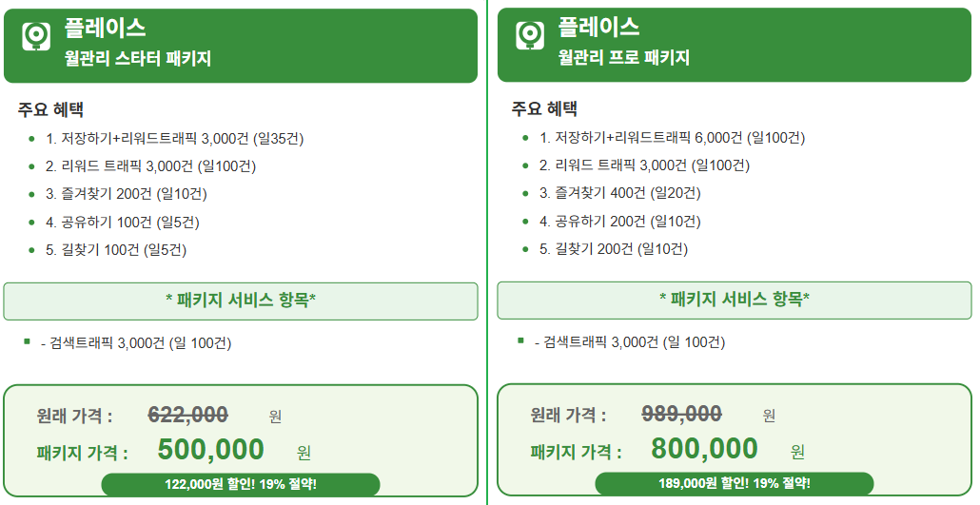
Task: Click the Starter card 주요 혜택 heading
Action: click(50, 110)
